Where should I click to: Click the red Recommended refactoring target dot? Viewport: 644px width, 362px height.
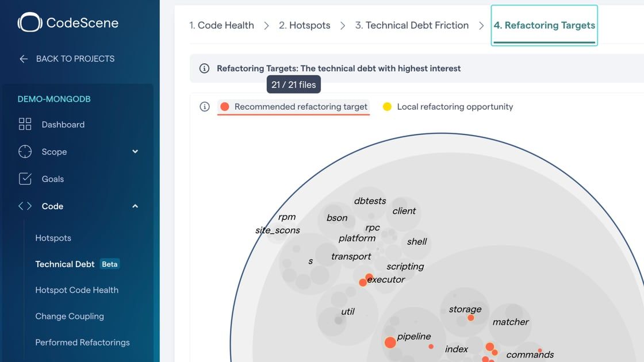pyautogui.click(x=225, y=107)
